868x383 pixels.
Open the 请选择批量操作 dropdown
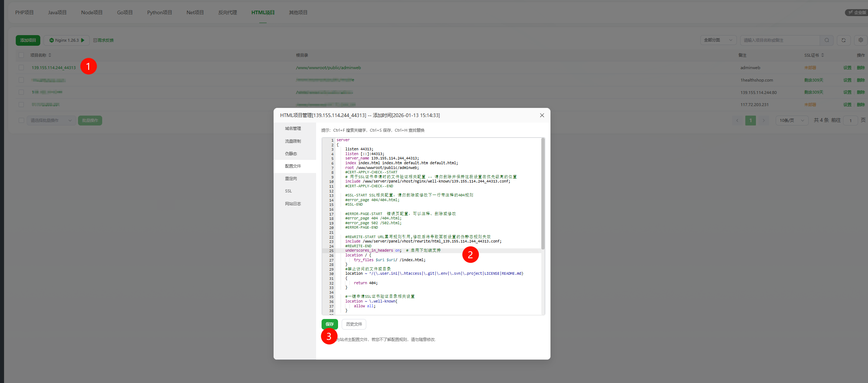tap(51, 120)
